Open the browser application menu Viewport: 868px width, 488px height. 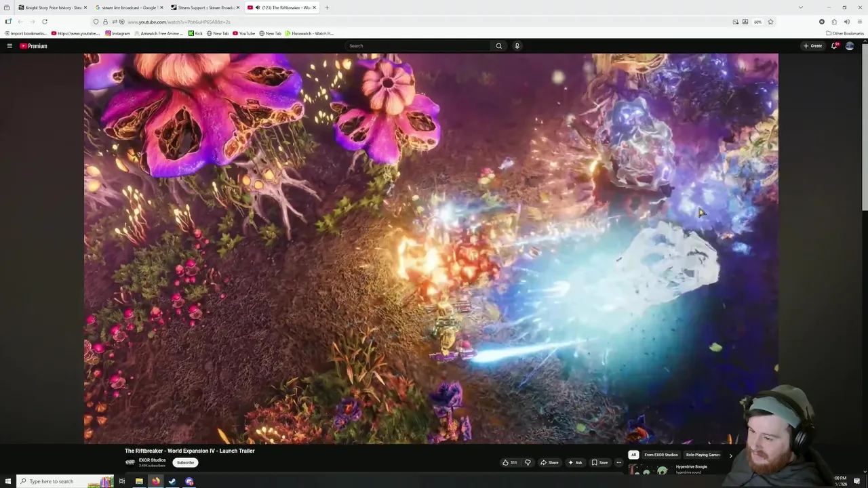click(860, 22)
